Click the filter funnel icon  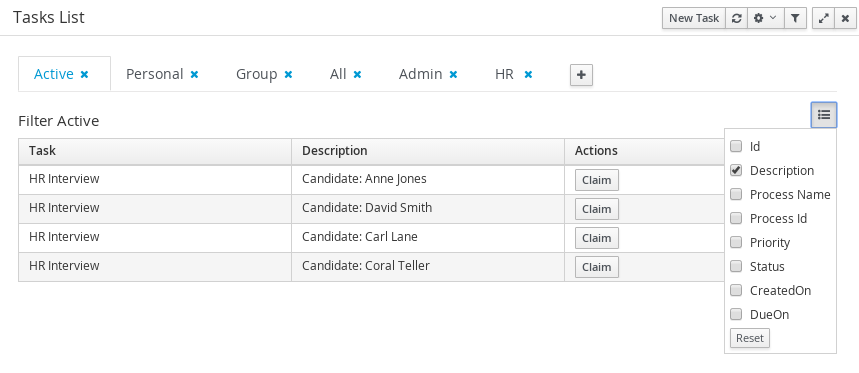[x=795, y=18]
